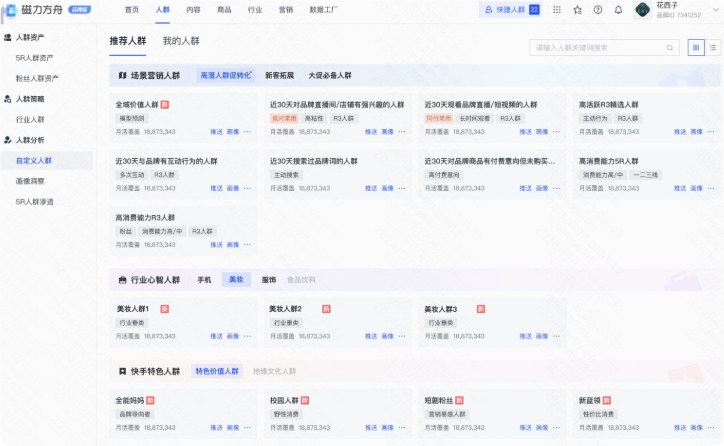Select 地缘文化人群 filter
The width and height of the screenshot is (724, 446).
(274, 371)
